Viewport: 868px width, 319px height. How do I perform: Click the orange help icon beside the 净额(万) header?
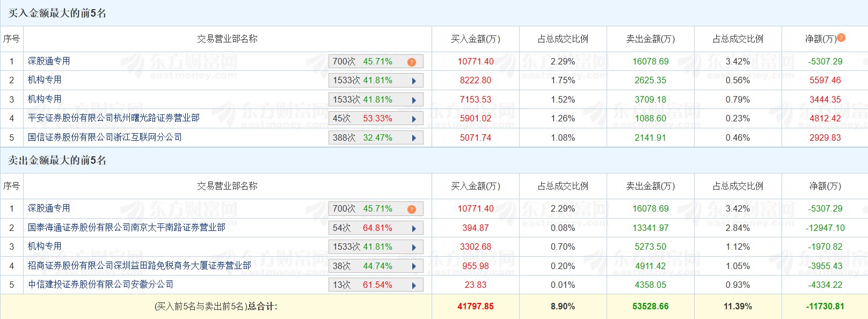841,38
